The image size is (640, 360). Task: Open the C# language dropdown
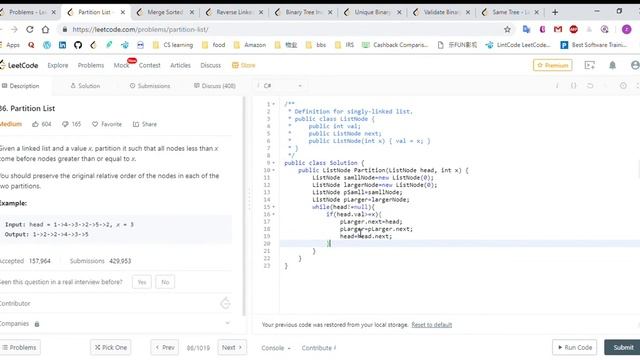point(282,86)
